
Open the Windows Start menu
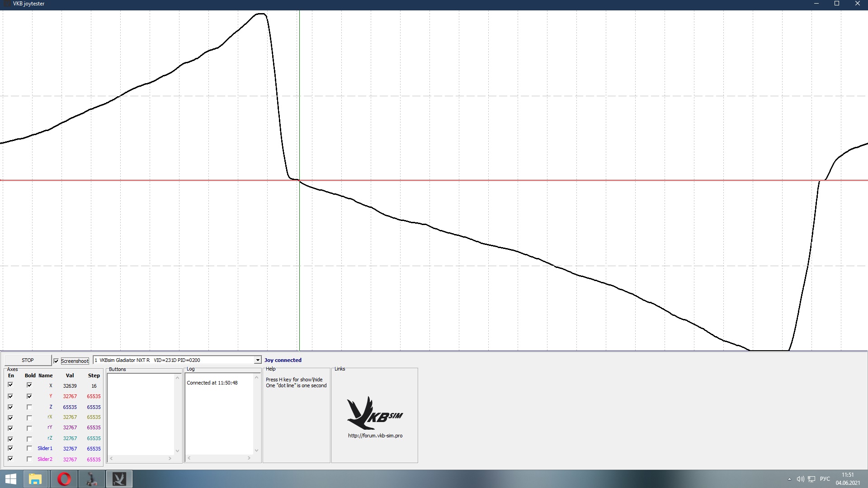[x=10, y=479]
